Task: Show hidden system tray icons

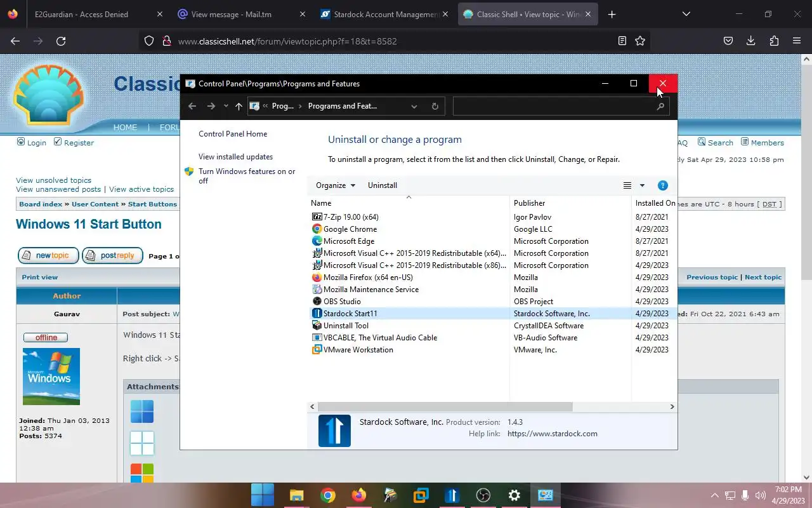Action: click(714, 495)
